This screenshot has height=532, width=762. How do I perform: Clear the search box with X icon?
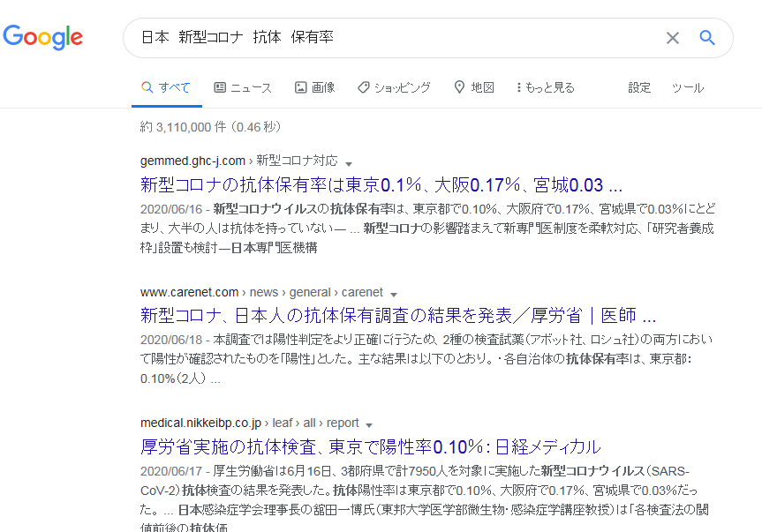(x=673, y=38)
